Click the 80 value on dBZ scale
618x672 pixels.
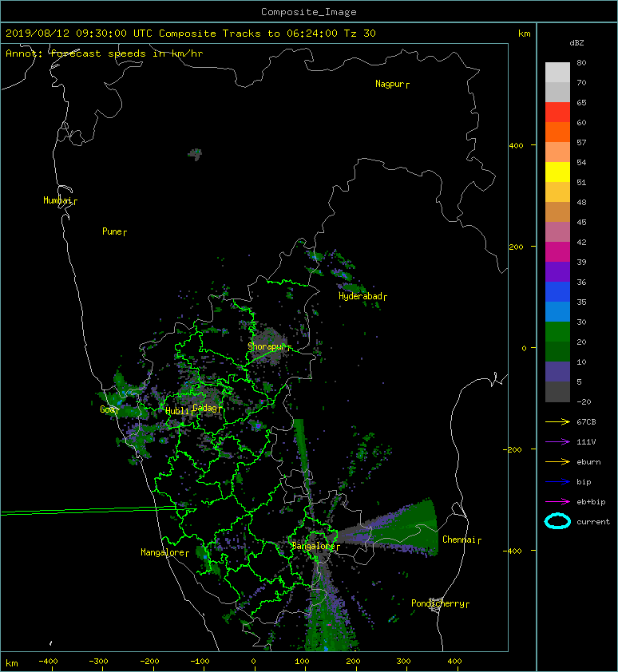tap(581, 62)
